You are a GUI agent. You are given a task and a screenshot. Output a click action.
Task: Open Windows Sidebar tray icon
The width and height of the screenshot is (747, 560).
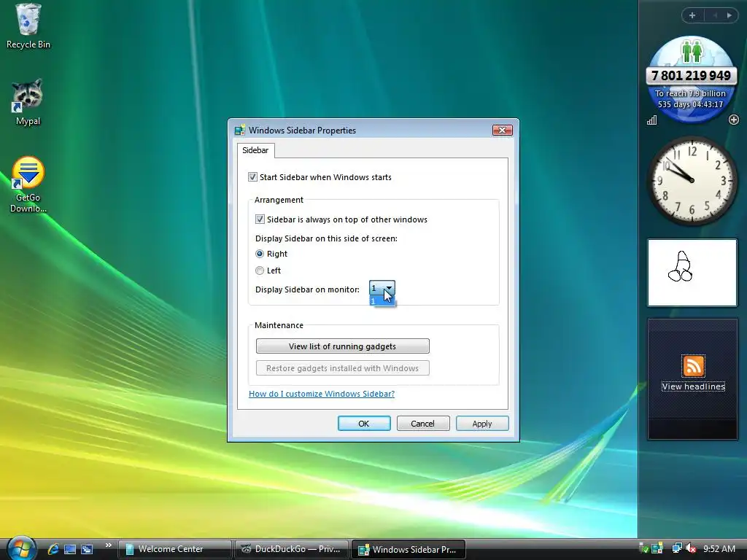coord(657,548)
